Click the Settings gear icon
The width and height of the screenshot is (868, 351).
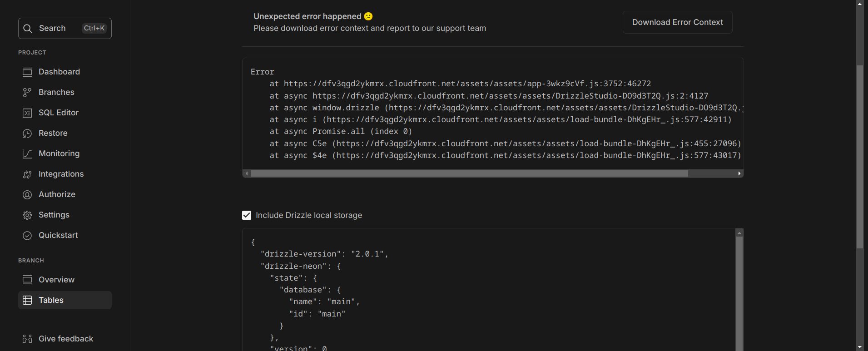[27, 215]
